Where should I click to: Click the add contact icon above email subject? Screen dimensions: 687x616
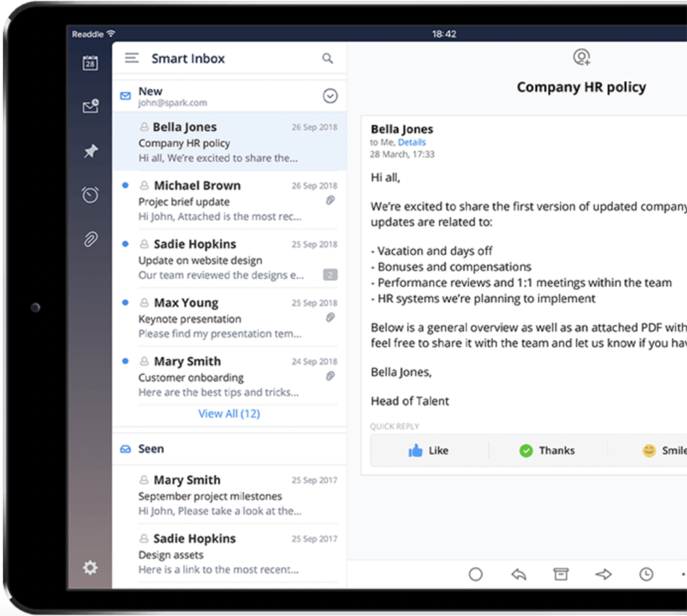tap(582, 57)
